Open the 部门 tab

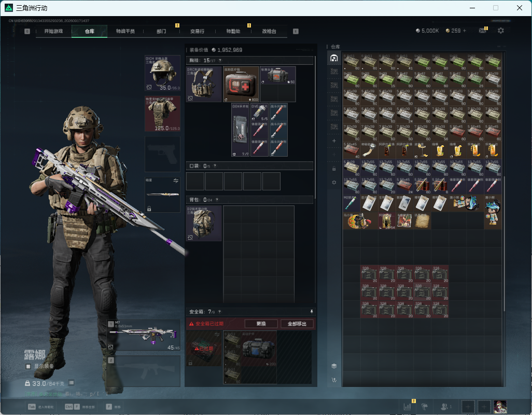pyautogui.click(x=161, y=31)
